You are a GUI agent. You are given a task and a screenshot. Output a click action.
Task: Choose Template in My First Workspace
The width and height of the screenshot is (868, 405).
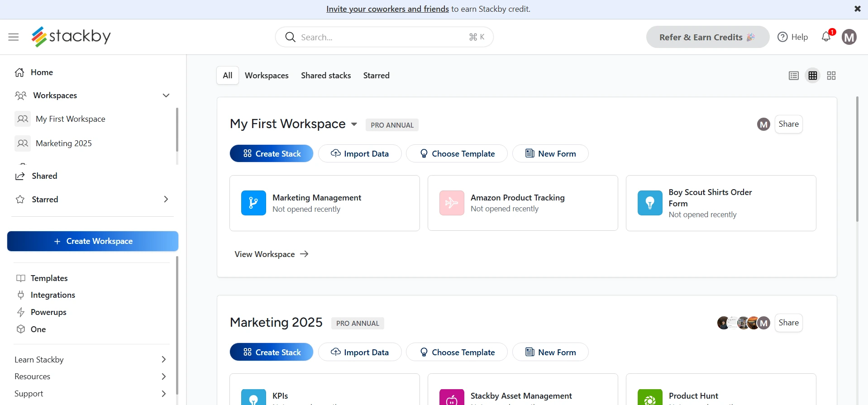tap(457, 153)
